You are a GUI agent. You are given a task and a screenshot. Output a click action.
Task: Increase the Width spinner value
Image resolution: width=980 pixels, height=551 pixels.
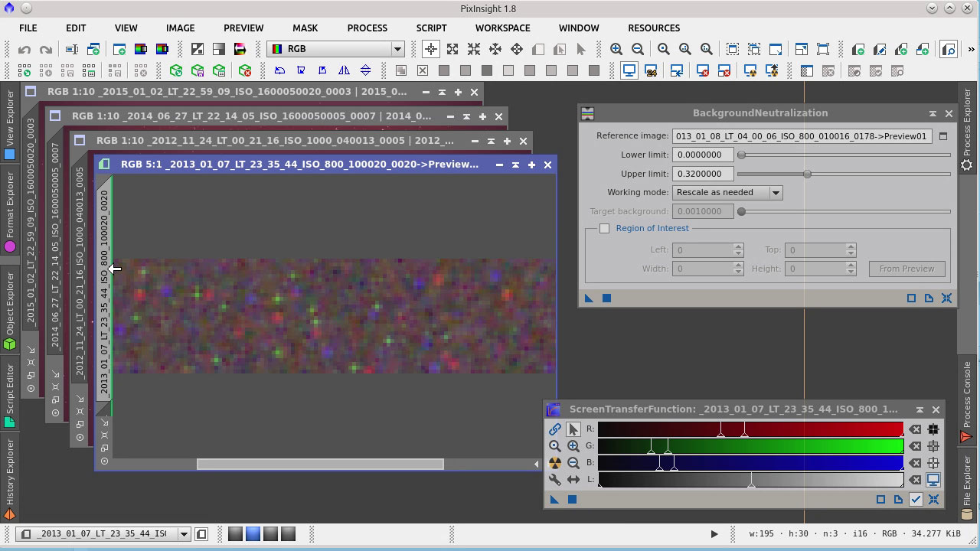738,265
